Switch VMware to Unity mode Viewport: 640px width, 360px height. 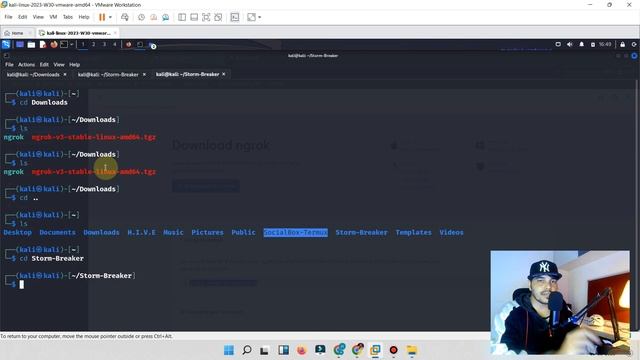(x=218, y=17)
